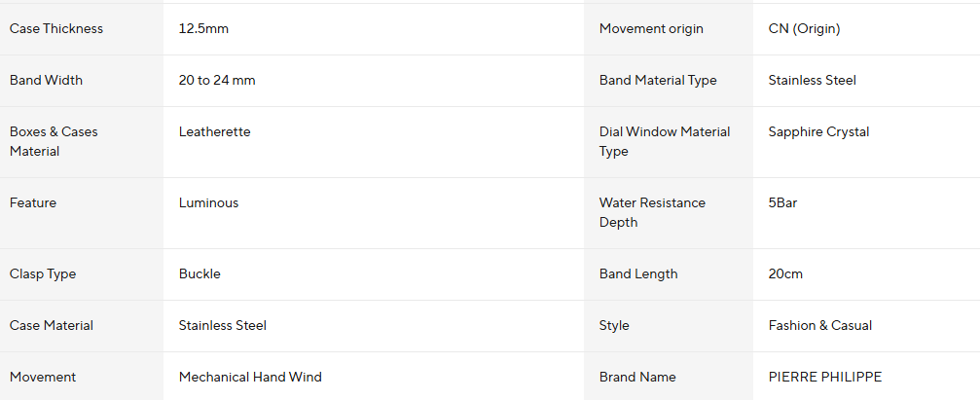Select the 5Bar water resistance value

click(782, 203)
